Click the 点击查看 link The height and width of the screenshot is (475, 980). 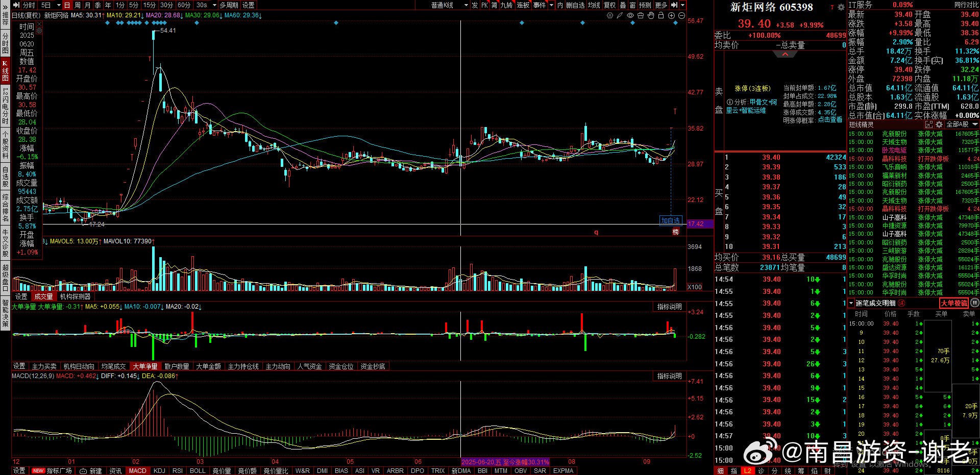click(x=830, y=120)
